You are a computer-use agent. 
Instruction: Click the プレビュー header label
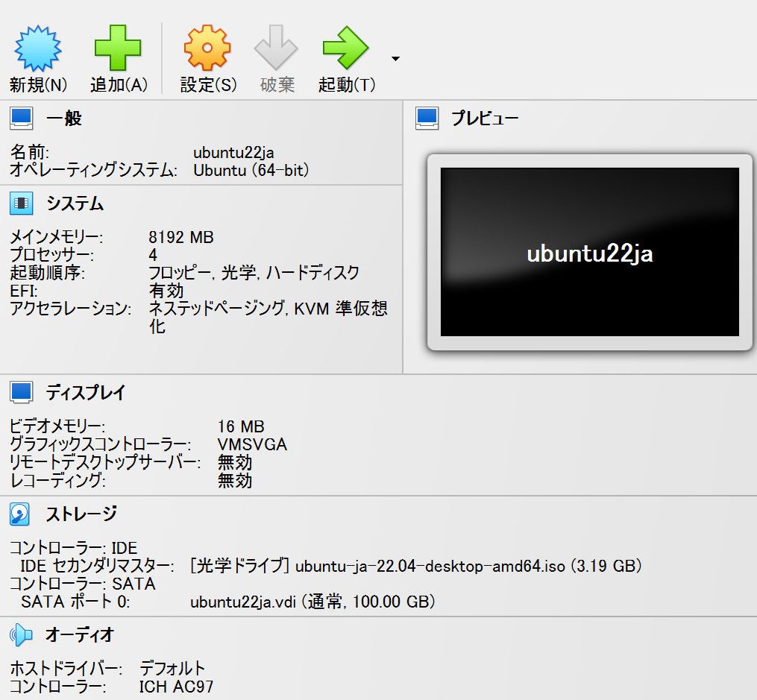coord(485,119)
